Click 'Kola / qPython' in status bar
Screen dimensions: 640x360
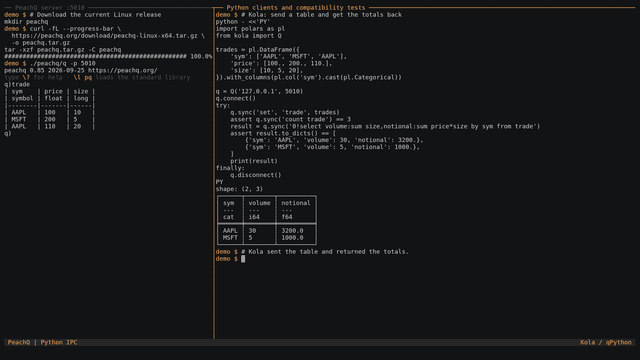606,342
